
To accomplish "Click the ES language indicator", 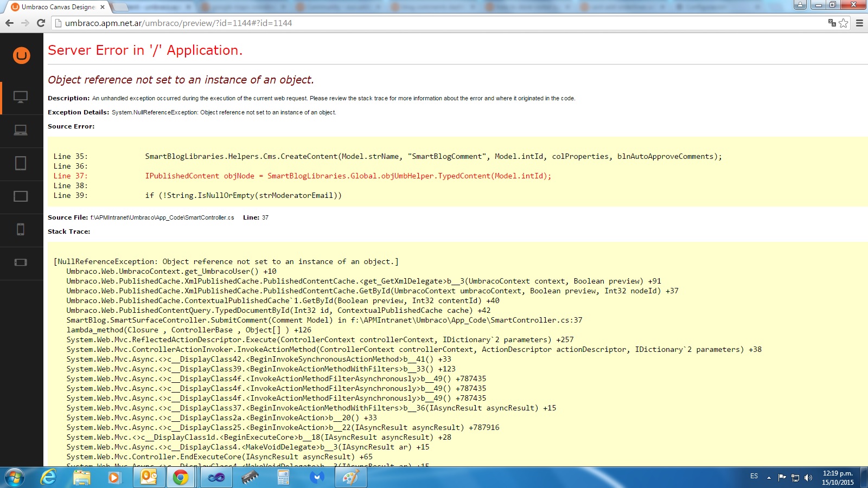I will coord(754,476).
